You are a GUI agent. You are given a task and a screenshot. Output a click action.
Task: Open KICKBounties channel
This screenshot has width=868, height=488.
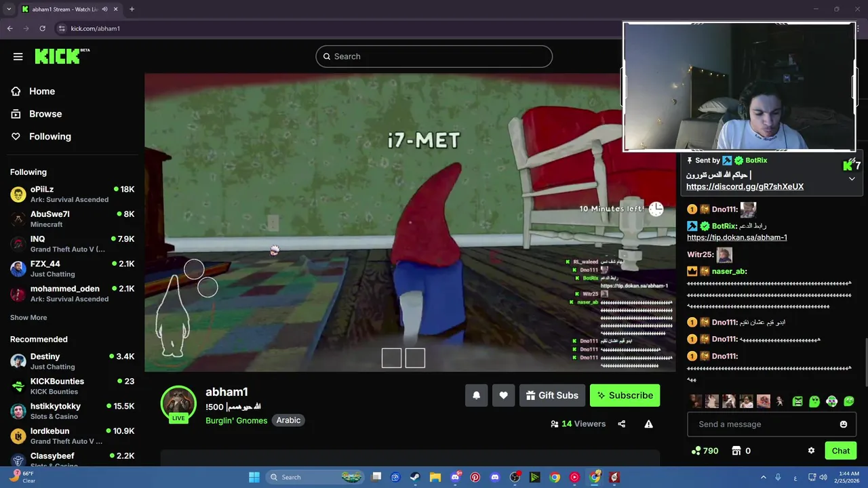click(x=72, y=386)
